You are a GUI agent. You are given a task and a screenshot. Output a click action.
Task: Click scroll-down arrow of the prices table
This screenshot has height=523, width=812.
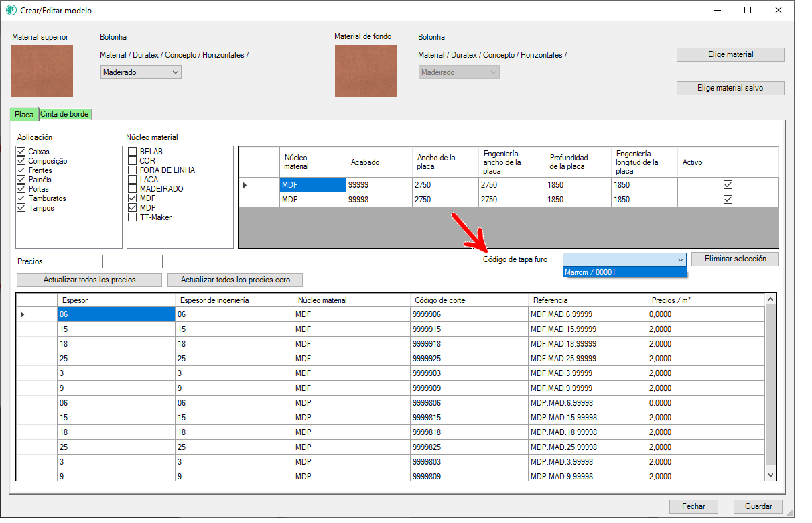pos(770,475)
